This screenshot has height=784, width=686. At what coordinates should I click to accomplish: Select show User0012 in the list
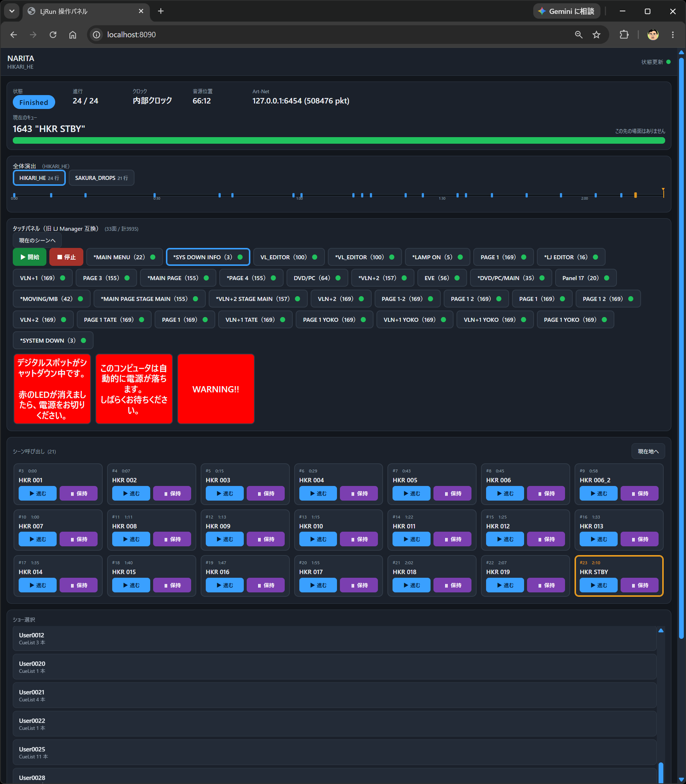pyautogui.click(x=334, y=638)
